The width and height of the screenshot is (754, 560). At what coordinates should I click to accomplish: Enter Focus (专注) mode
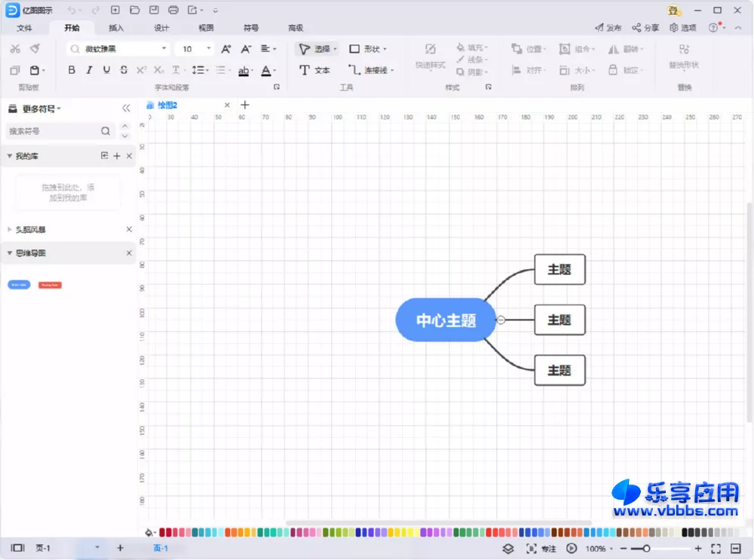[x=542, y=548]
